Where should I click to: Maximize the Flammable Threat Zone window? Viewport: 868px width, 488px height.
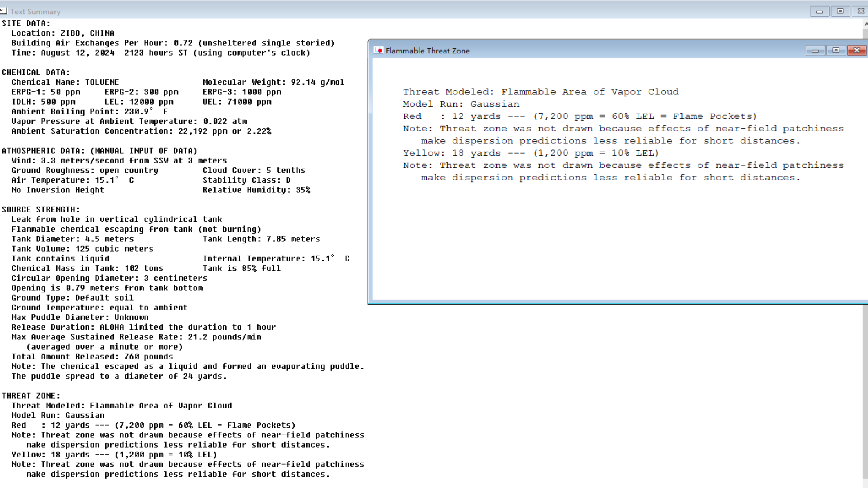[x=836, y=51]
